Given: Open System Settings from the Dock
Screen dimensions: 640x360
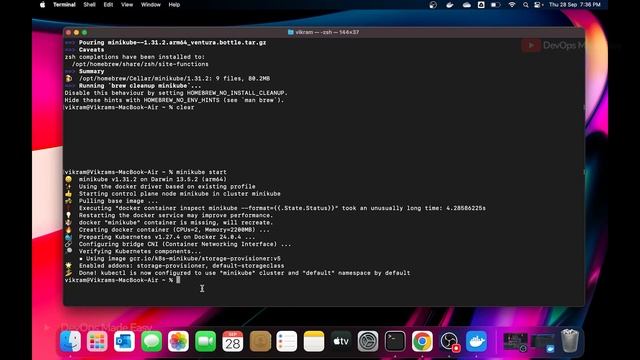Looking at the screenshot, I should click(x=368, y=341).
